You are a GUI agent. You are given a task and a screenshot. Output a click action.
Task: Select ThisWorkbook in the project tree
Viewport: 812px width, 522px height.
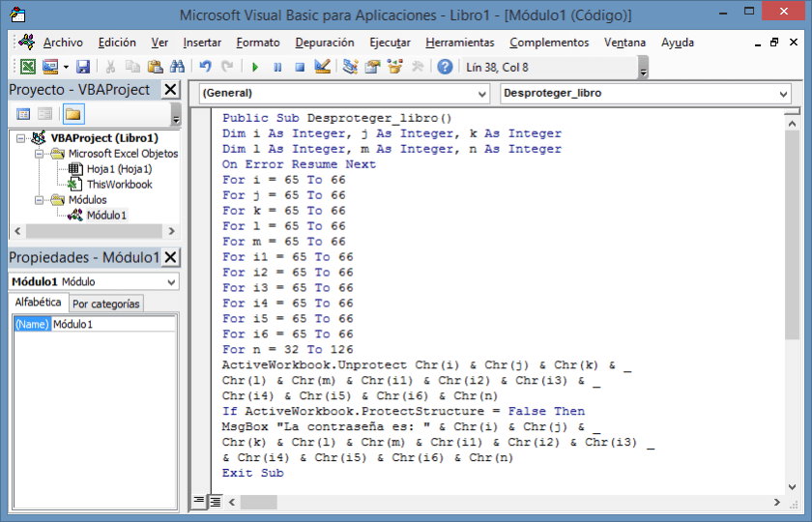[118, 185]
